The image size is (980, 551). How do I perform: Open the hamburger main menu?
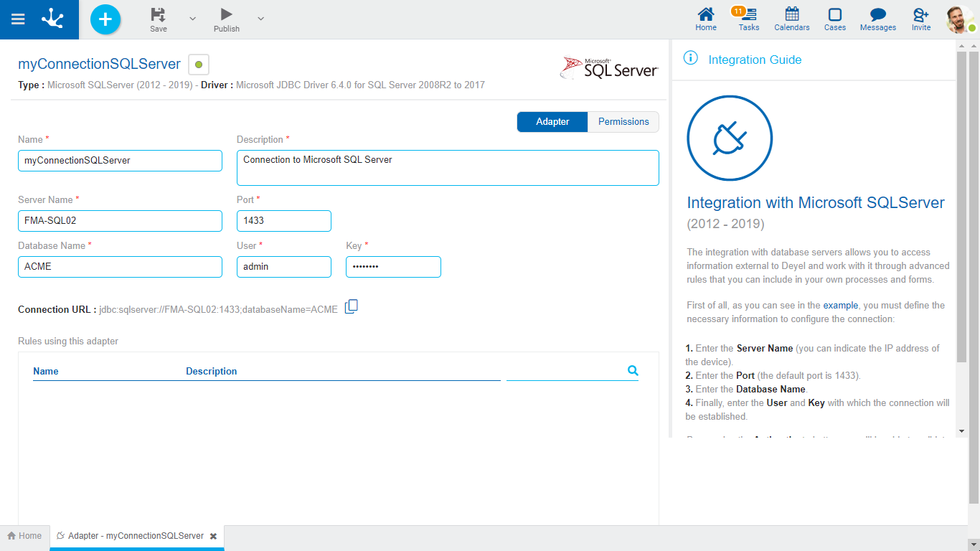pos(19,19)
